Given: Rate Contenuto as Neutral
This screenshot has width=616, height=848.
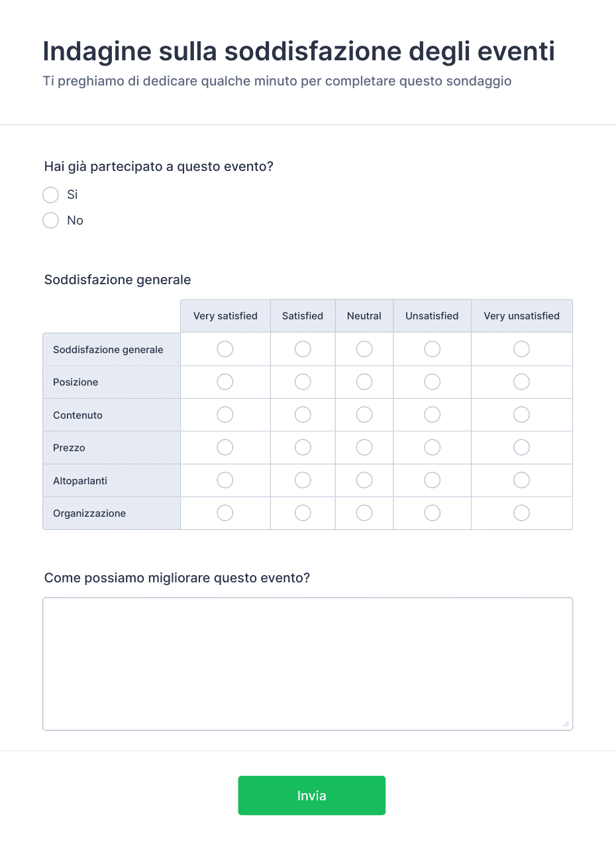Looking at the screenshot, I should 364,415.
